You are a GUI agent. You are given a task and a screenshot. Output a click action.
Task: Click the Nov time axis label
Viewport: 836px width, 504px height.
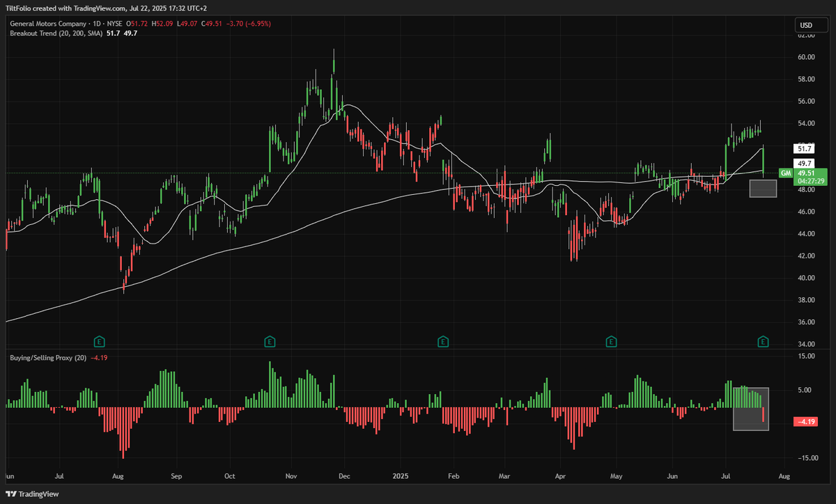coord(291,478)
